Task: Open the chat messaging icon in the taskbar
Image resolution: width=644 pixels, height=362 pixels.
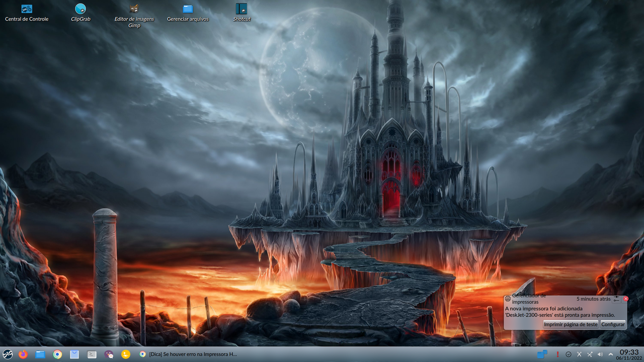Action: (x=109, y=354)
